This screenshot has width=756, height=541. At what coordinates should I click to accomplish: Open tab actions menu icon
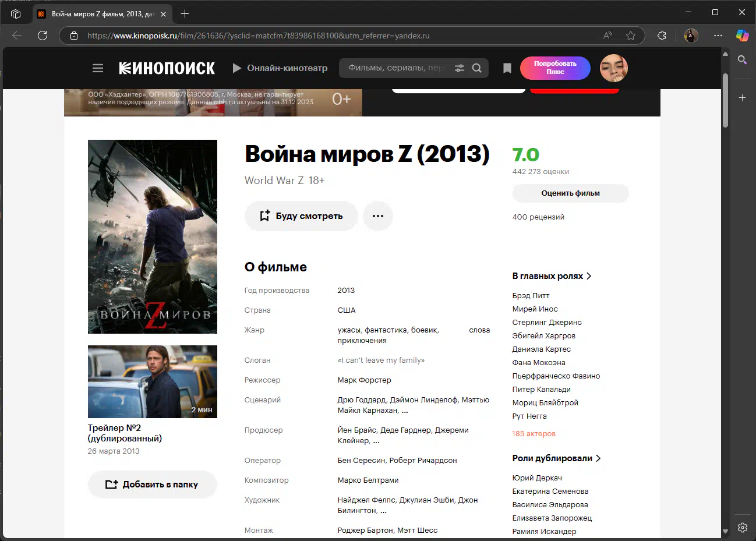[x=16, y=13]
